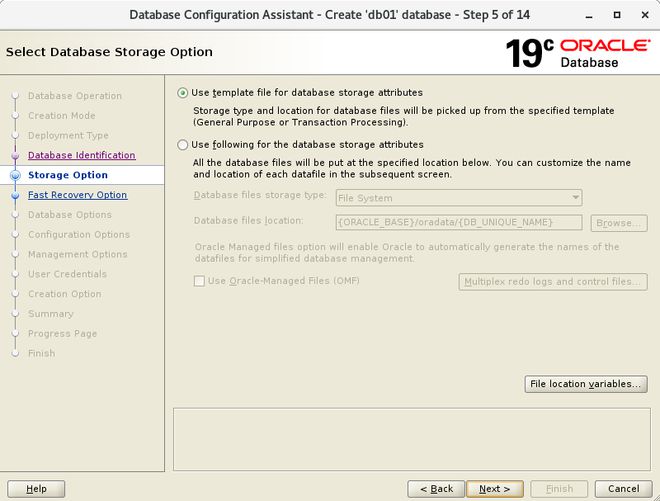
Task: Open File location variables dialog
Action: tap(585, 384)
